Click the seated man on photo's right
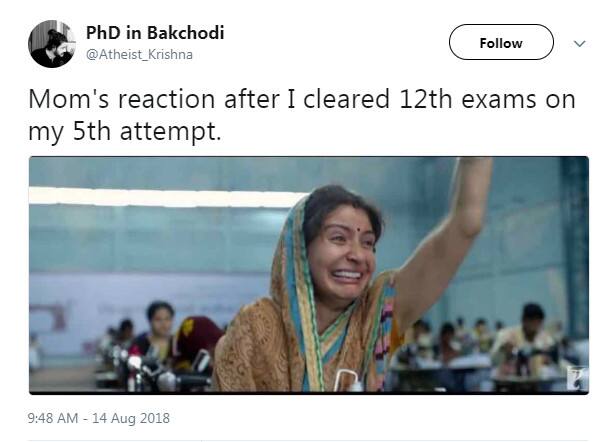 (523, 339)
